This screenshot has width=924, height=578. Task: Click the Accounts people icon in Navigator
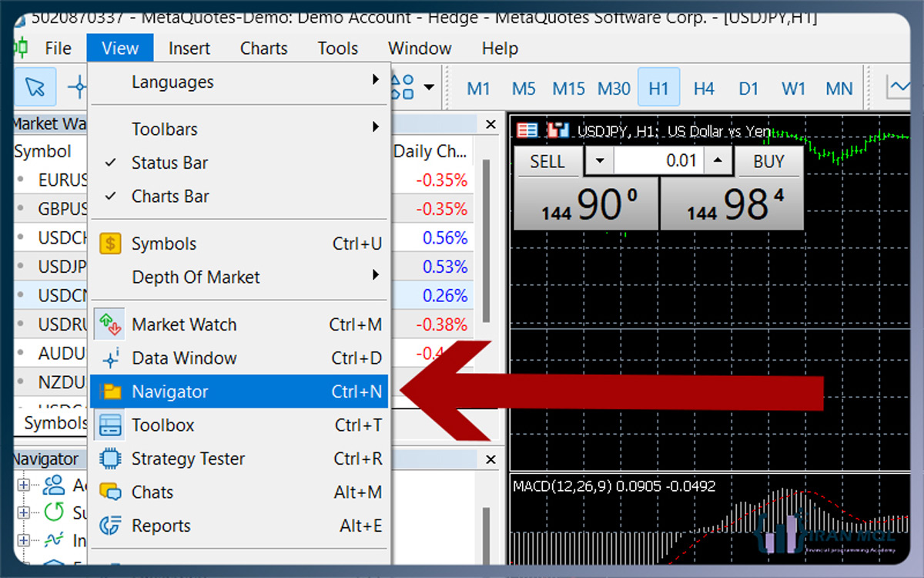[x=54, y=485]
